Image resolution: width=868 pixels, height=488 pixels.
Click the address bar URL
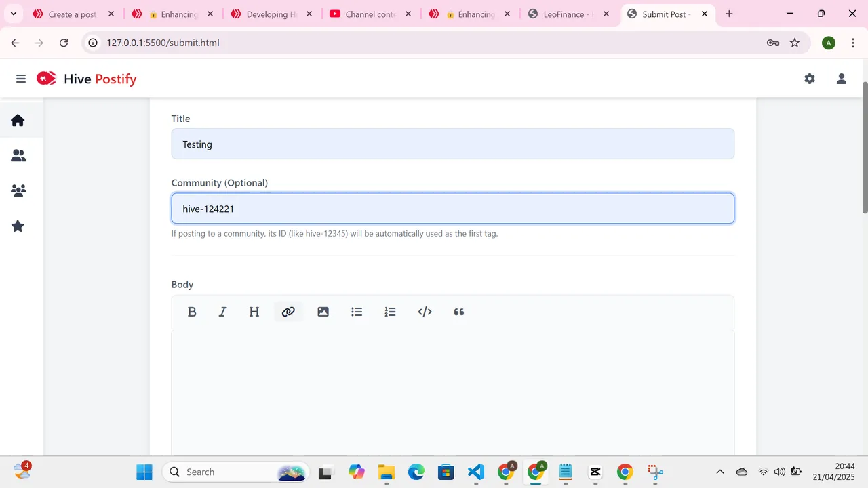pyautogui.click(x=163, y=43)
